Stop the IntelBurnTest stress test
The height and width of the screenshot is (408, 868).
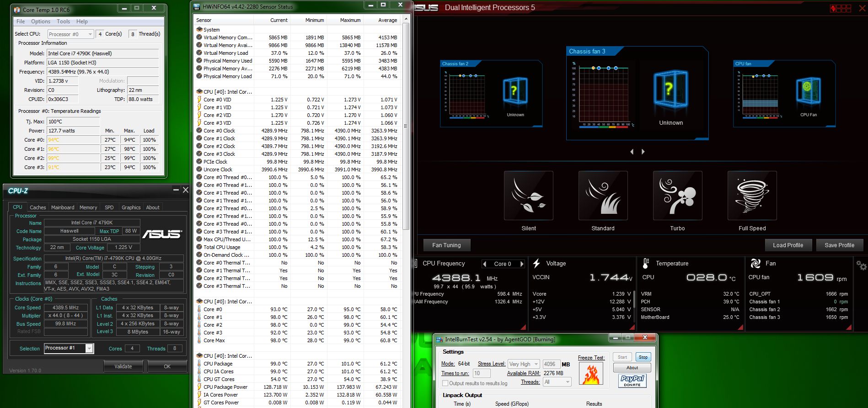(x=643, y=357)
